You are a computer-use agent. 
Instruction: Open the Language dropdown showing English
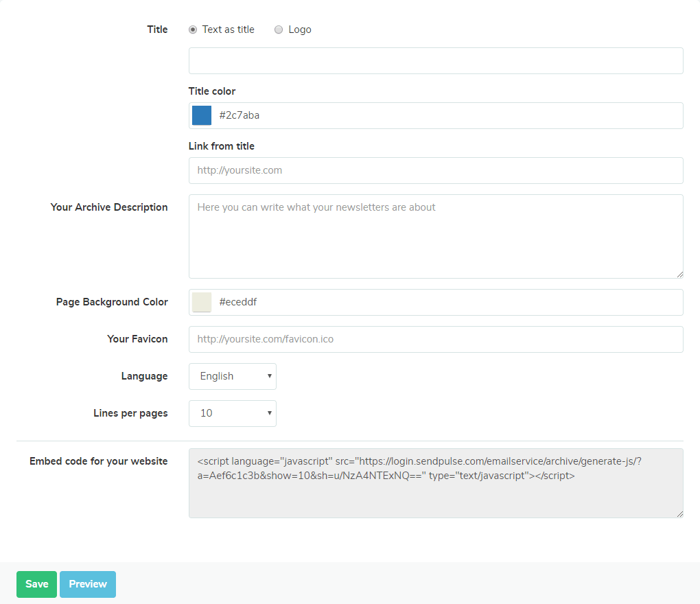tap(233, 376)
